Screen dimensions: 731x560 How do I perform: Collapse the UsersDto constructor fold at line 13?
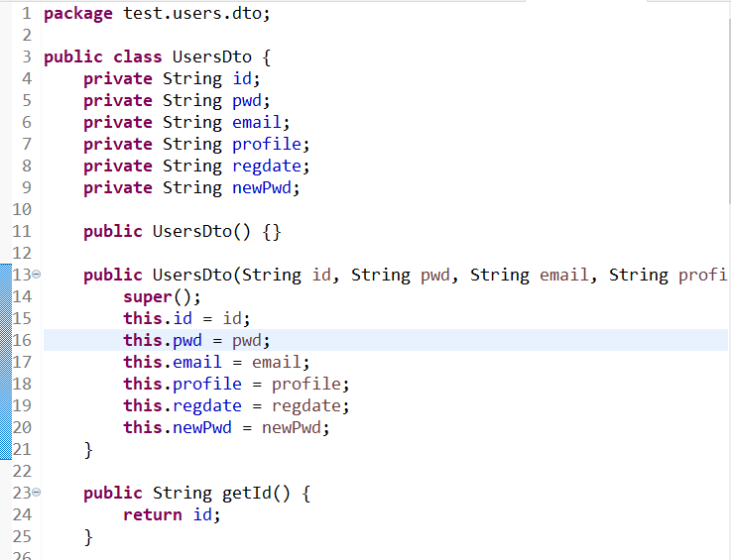(36, 275)
